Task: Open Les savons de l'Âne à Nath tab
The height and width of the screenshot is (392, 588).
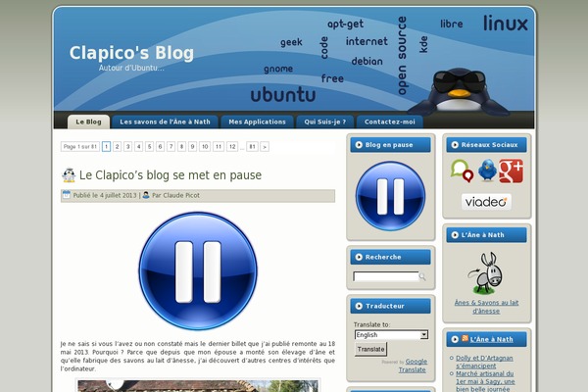Action: pyautogui.click(x=165, y=122)
